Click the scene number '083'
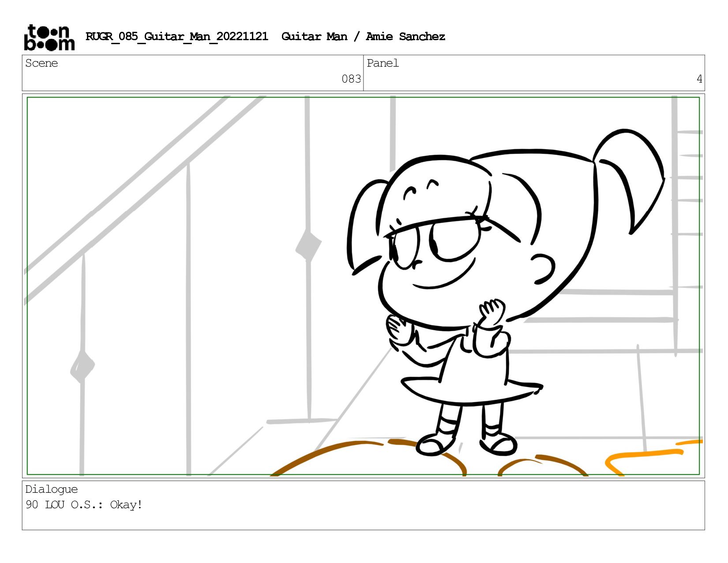Screen dimensions: 728x563 [351, 79]
